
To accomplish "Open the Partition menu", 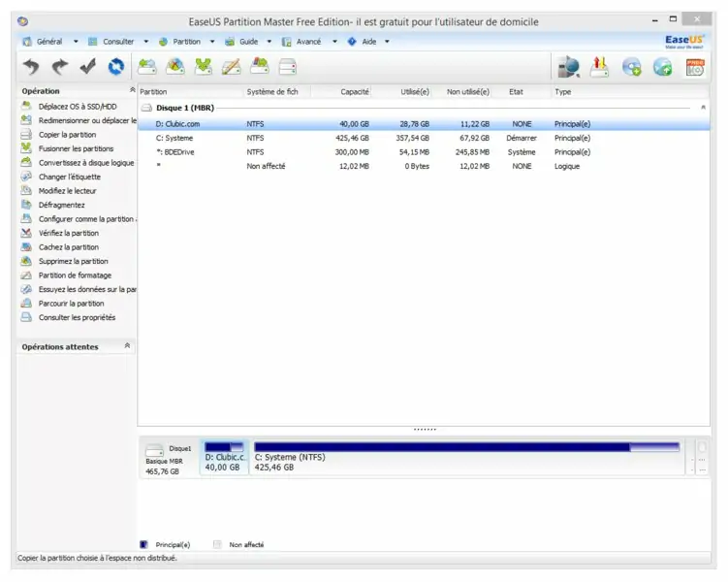I will click(x=187, y=42).
